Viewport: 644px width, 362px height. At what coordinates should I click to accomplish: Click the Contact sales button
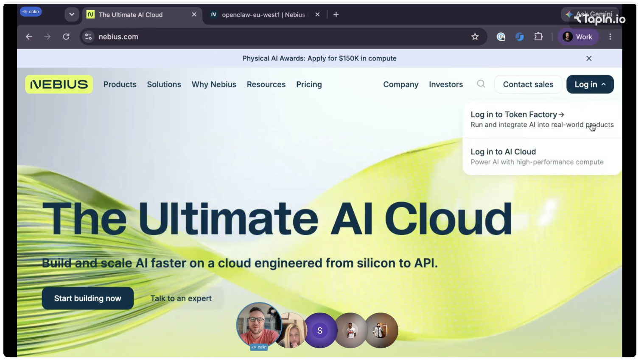[528, 84]
